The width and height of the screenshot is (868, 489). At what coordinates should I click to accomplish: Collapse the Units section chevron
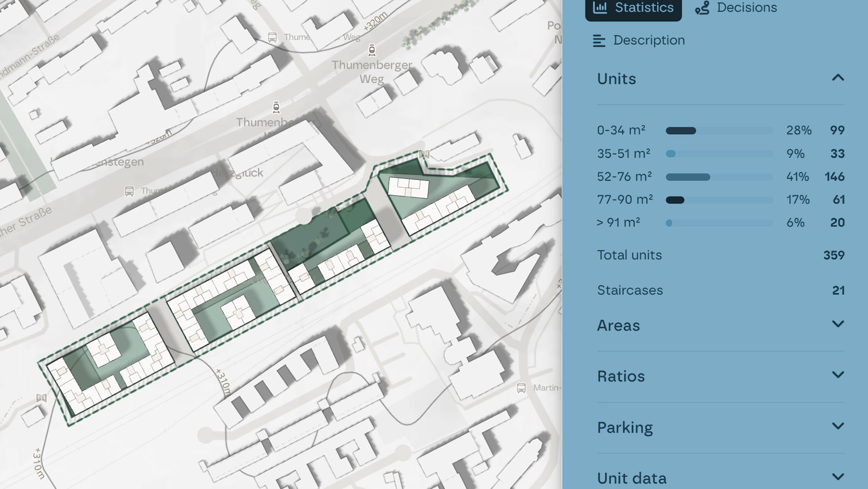coord(838,78)
